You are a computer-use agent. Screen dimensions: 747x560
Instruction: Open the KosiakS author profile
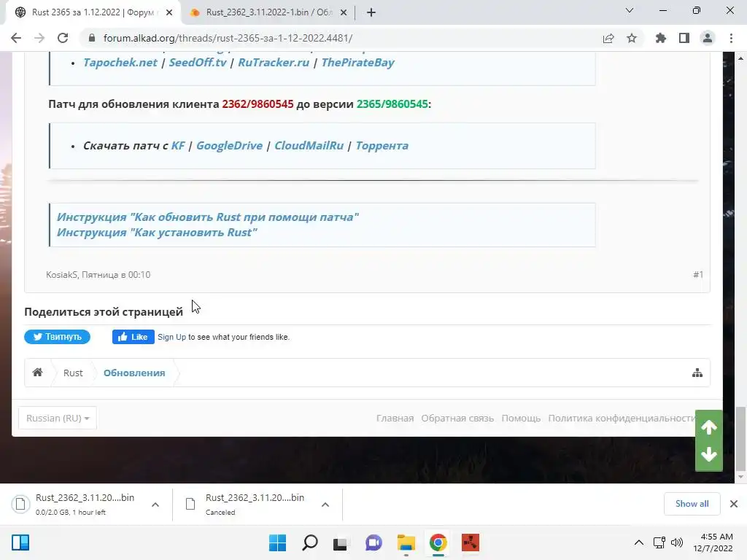(x=61, y=275)
